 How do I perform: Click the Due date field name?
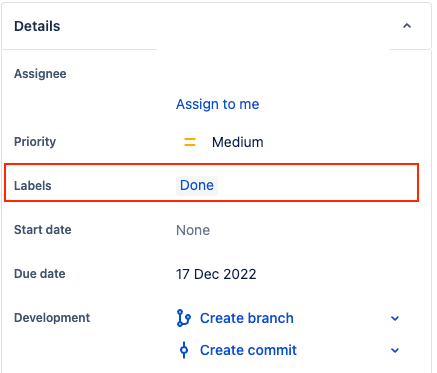point(40,274)
